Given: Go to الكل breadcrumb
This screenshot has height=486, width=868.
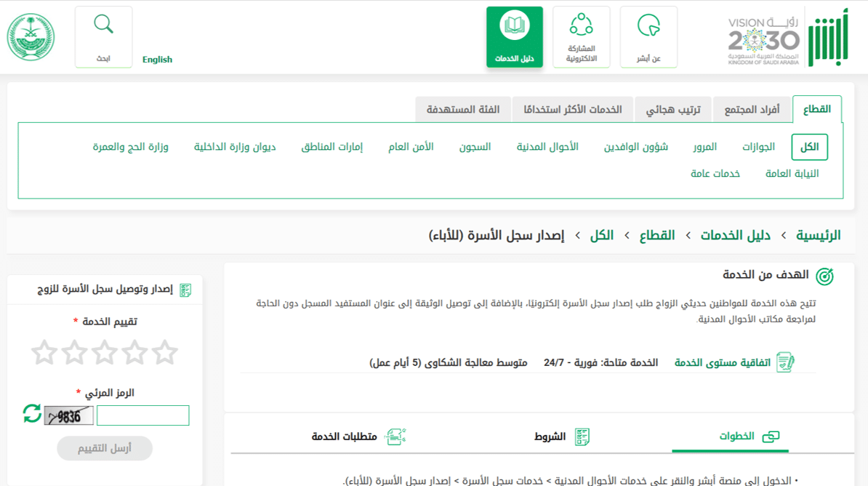Looking at the screenshot, I should [x=602, y=236].
